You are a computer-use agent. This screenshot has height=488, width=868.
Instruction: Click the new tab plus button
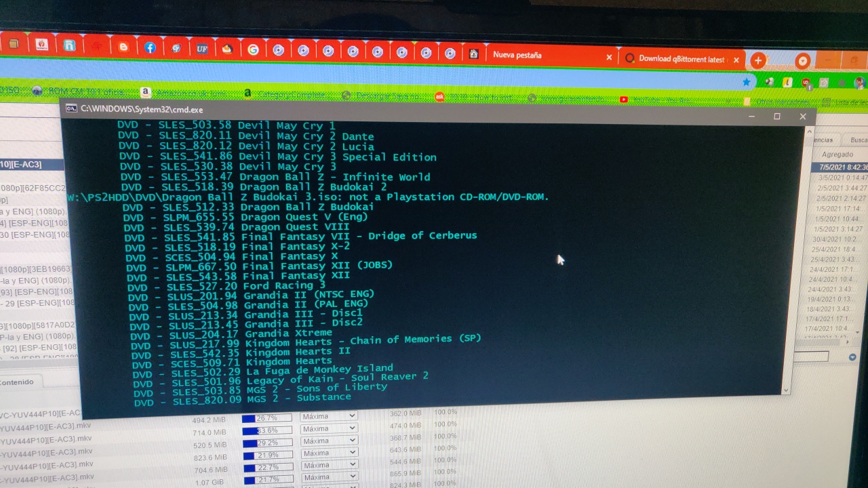pos(758,60)
